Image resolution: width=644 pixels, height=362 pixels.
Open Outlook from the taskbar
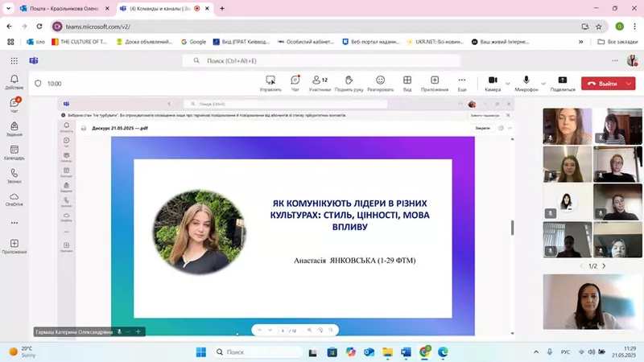click(x=369, y=352)
